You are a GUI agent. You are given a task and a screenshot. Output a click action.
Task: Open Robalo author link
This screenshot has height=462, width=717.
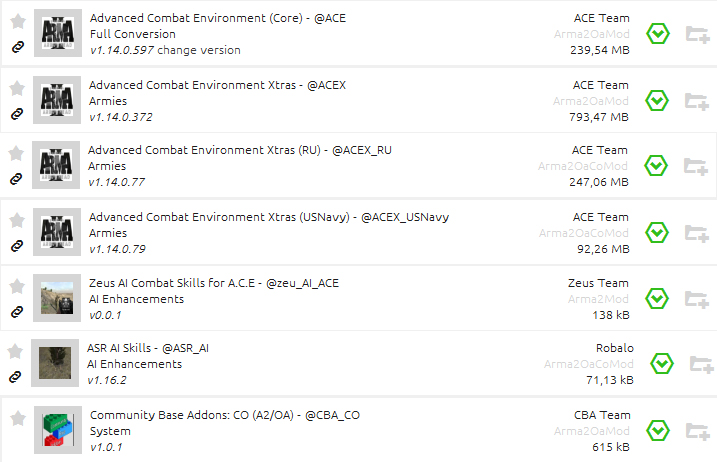point(614,348)
